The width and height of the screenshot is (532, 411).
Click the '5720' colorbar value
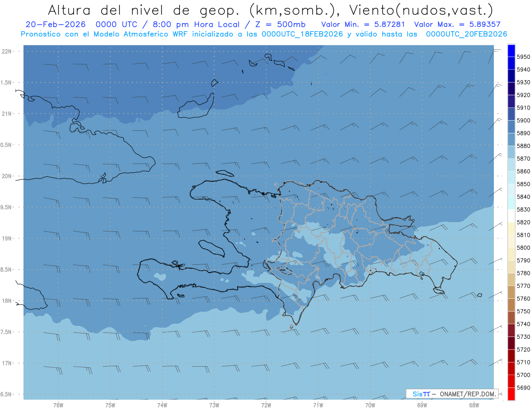tap(524, 349)
